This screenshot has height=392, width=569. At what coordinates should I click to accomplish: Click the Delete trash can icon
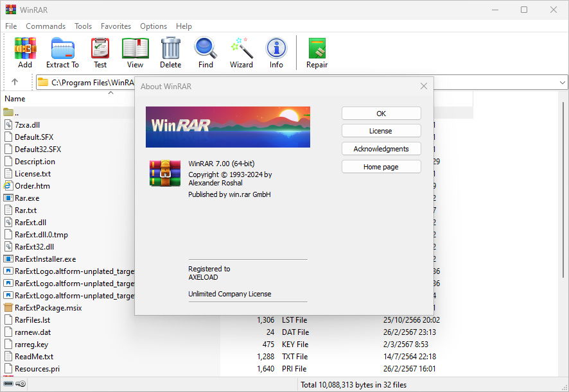(x=171, y=48)
